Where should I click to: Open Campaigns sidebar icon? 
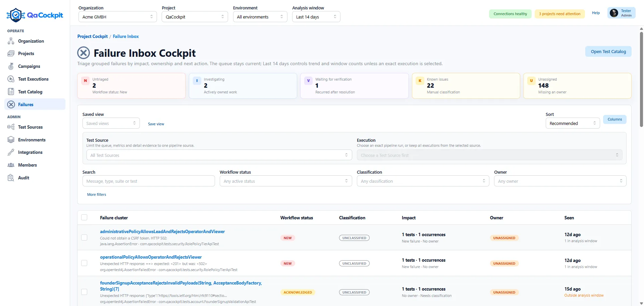pos(11,66)
